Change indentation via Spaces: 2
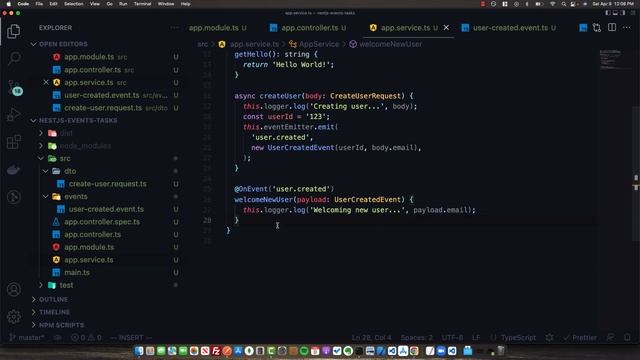Screen dimensions: 640x360 [416, 338]
